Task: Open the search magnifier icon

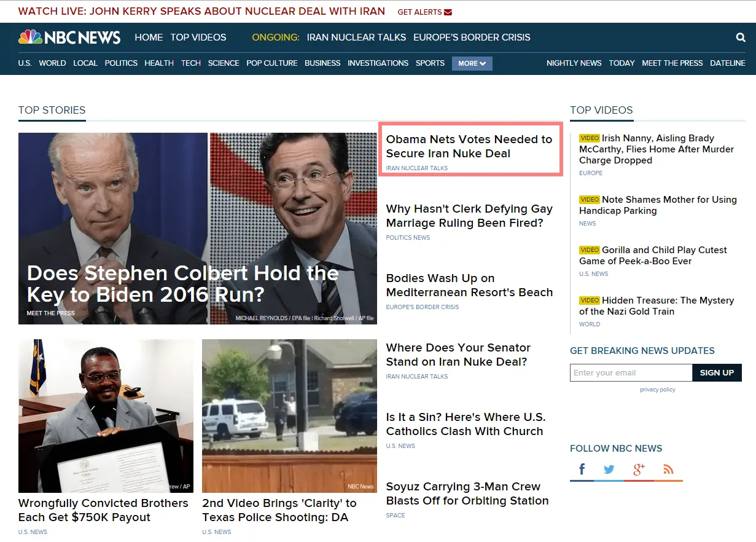Action: [741, 37]
